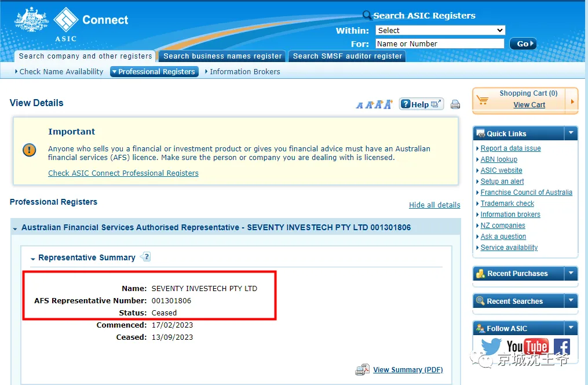Click the ASIC Connect logo

(71, 24)
